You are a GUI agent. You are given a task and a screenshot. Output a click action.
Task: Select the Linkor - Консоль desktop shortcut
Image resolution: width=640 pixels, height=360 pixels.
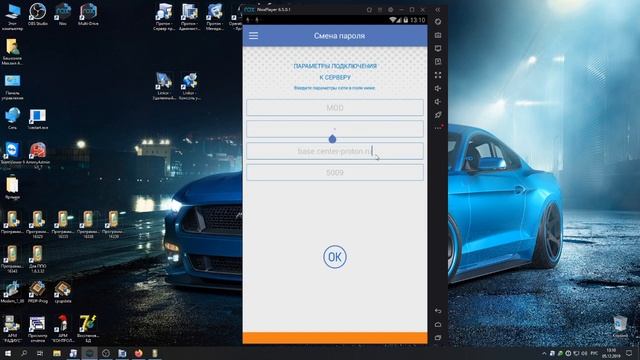tap(189, 87)
